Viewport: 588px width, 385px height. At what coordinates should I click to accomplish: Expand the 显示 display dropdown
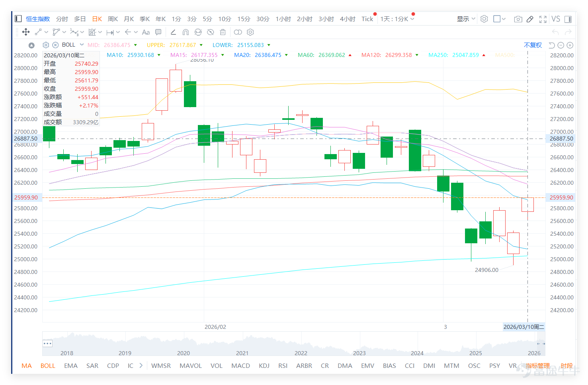click(x=466, y=19)
